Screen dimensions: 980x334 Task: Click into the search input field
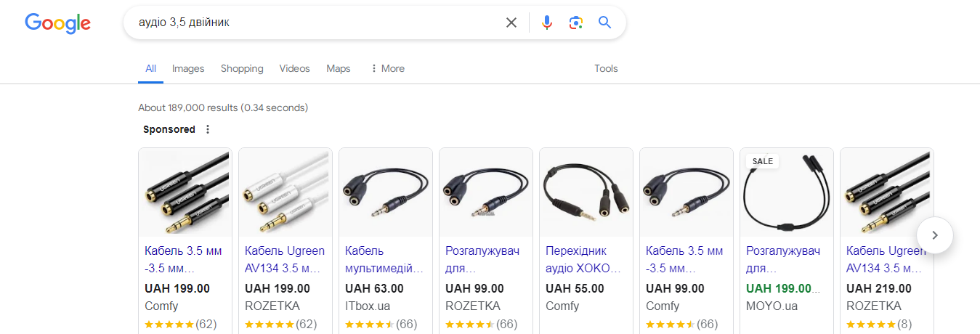point(312,23)
